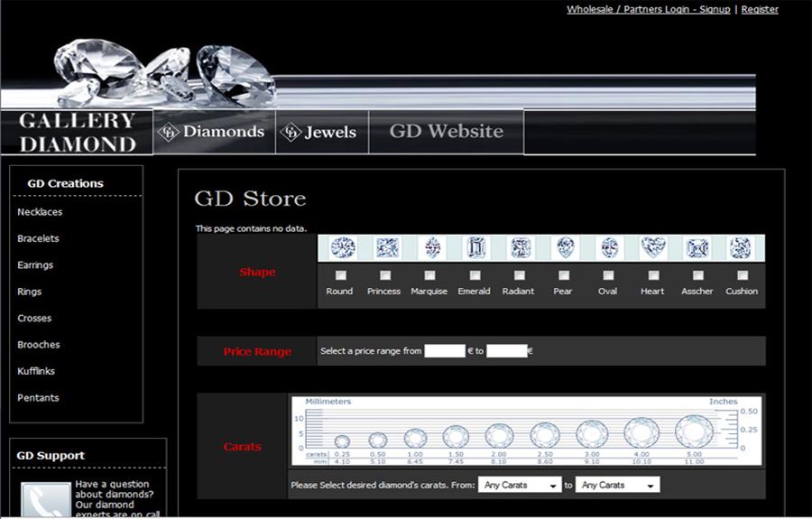Open the Jewels navigation tab
Screen dimensions: 812x519
(x=321, y=132)
